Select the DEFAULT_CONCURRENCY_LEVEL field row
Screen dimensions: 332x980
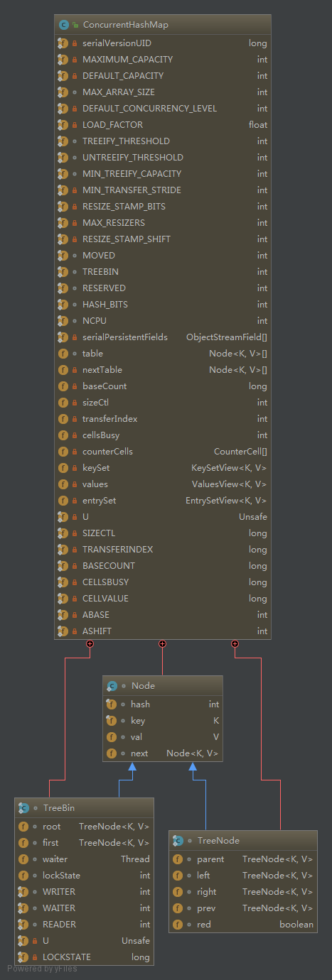pos(163,109)
